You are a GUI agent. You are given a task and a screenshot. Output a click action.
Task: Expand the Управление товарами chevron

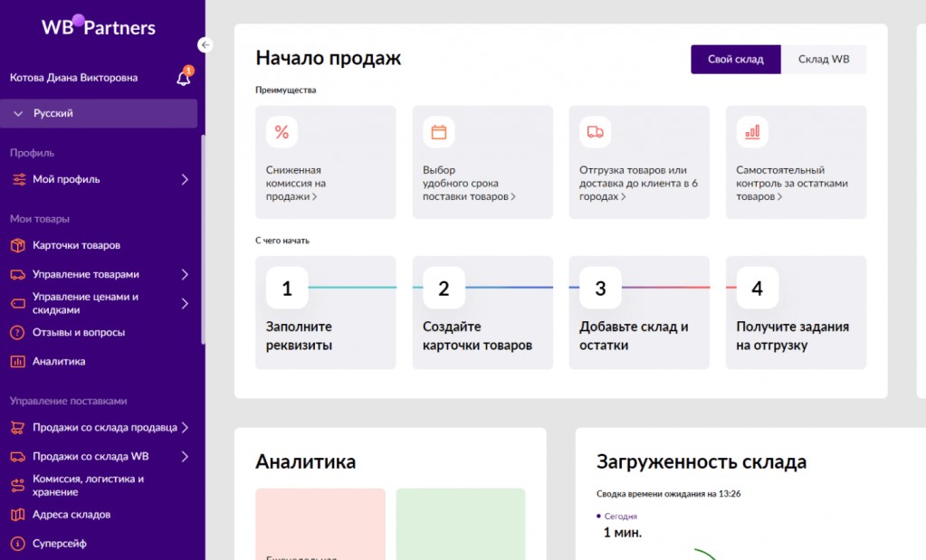(x=185, y=274)
